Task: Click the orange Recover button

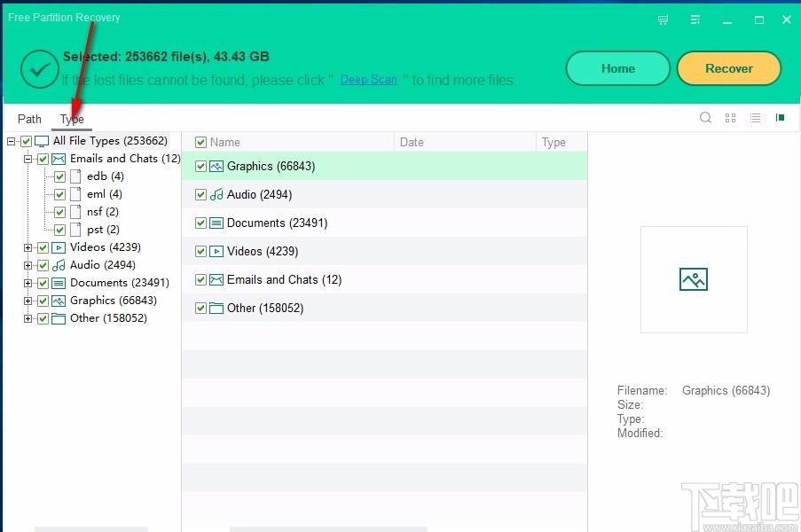Action: 729,68
